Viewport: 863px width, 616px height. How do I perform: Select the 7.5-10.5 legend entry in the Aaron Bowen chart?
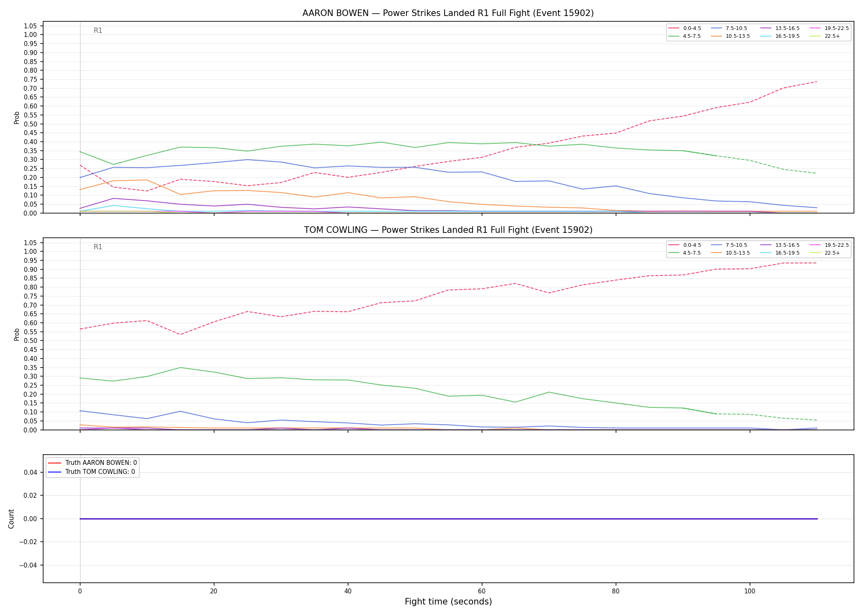click(x=729, y=28)
